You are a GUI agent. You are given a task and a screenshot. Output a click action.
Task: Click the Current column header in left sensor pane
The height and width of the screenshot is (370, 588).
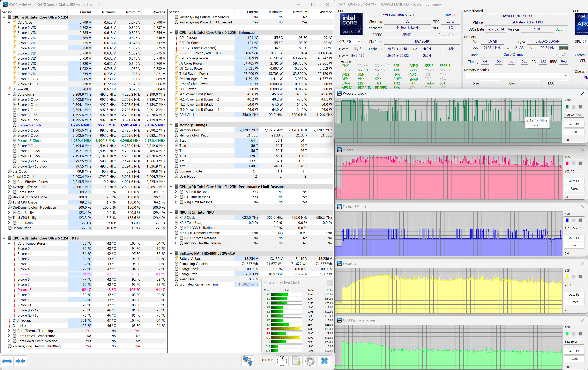click(80, 12)
